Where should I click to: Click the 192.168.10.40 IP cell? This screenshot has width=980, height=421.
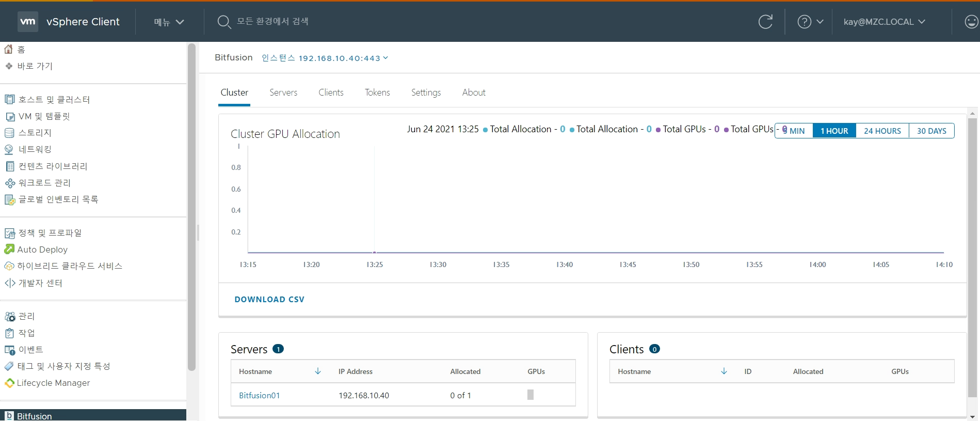[x=364, y=395]
